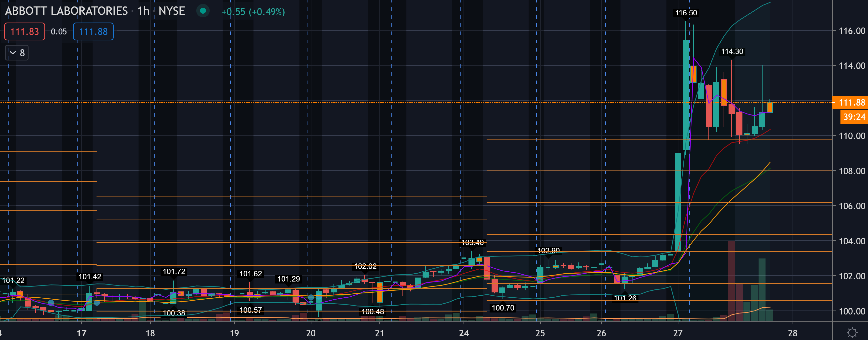Click the NYSE exchange label
This screenshot has height=340, width=868.
point(171,11)
